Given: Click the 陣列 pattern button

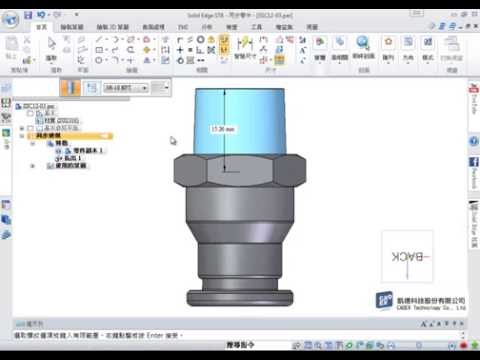Looking at the screenshot, I should (388, 49).
